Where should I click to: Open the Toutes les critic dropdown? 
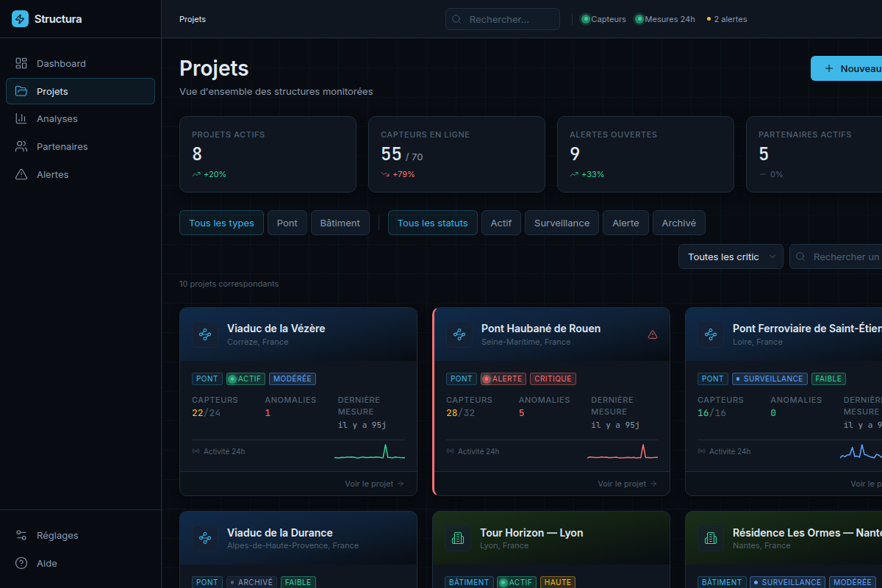click(x=731, y=257)
